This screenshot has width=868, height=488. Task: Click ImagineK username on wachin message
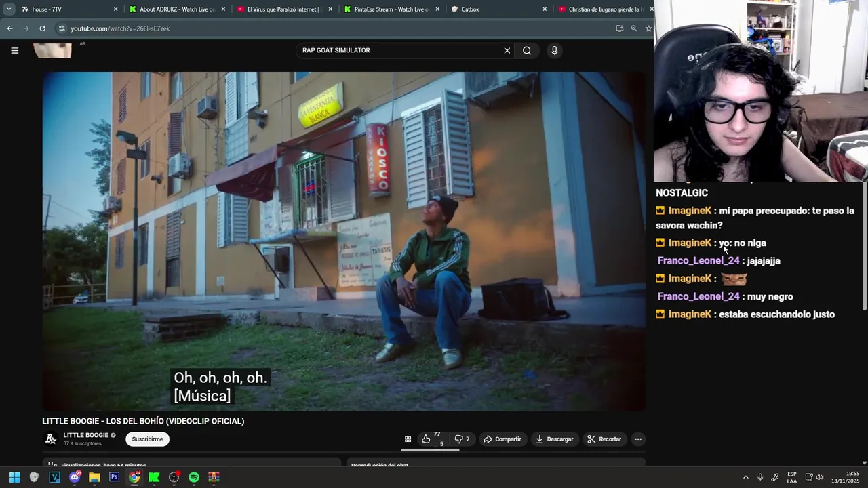coord(690,211)
